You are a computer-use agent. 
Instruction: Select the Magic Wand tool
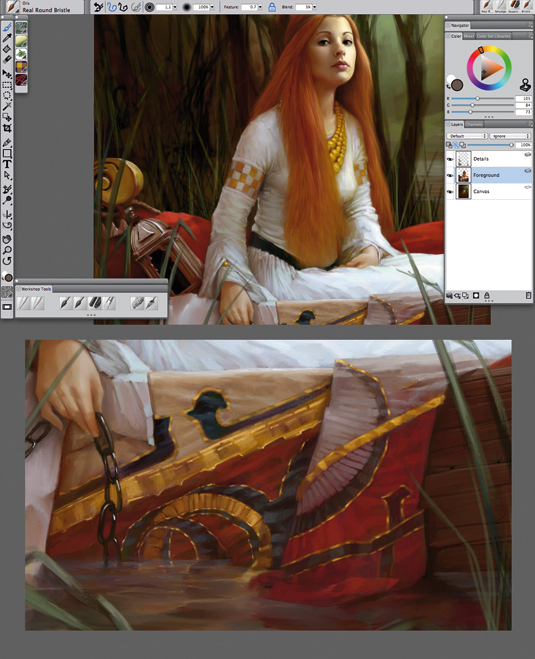coord(7,106)
